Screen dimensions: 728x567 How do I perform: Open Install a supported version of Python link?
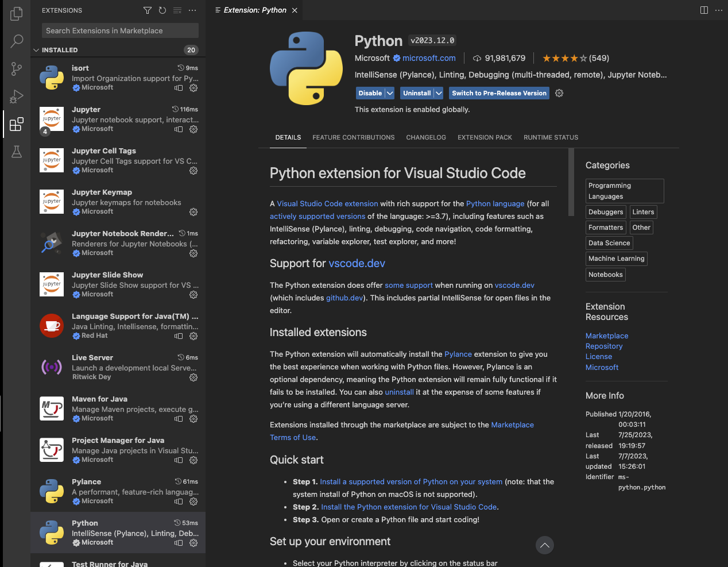(x=411, y=482)
